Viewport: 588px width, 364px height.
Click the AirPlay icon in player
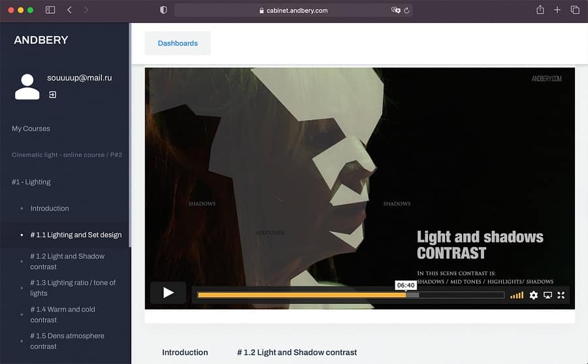coord(547,295)
